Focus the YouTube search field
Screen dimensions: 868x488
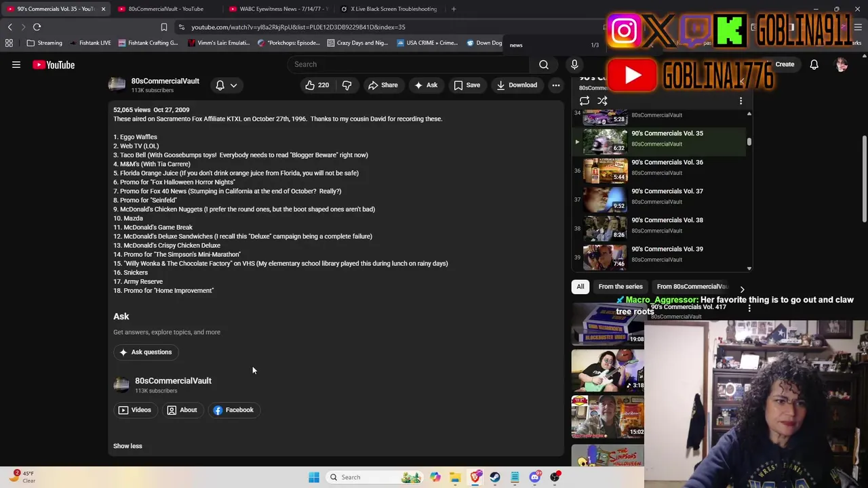tap(407, 64)
